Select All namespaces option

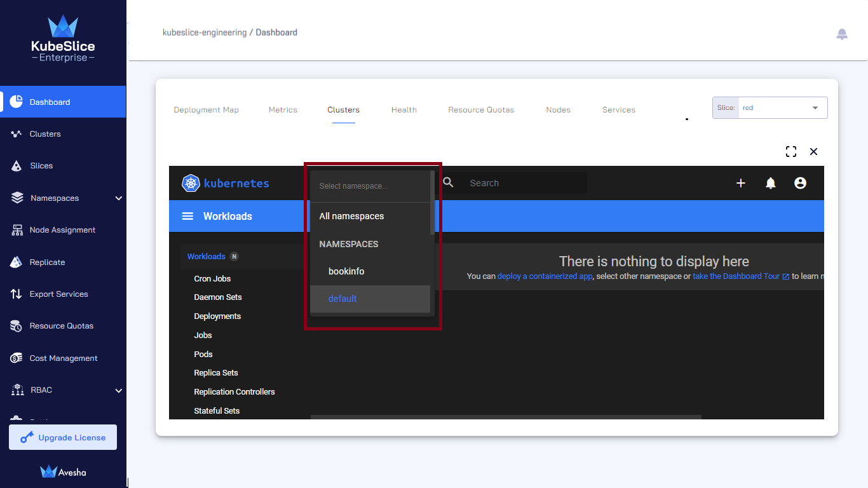click(x=370, y=216)
